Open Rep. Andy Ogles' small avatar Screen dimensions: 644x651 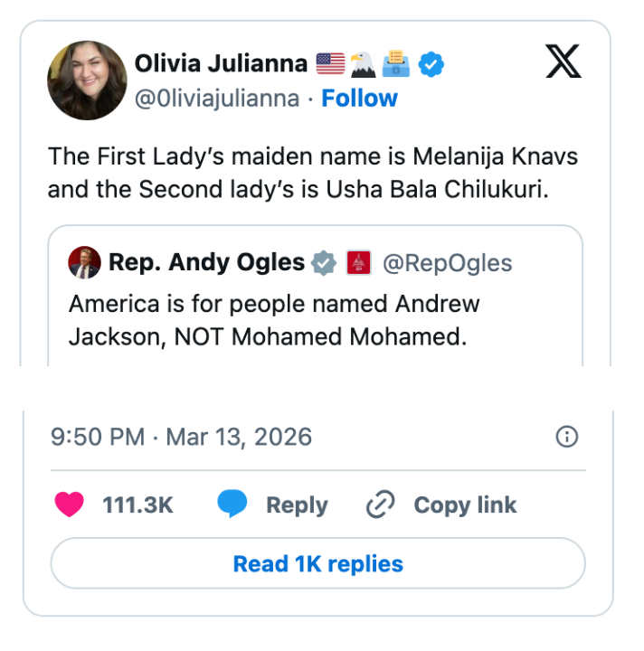click(84, 263)
